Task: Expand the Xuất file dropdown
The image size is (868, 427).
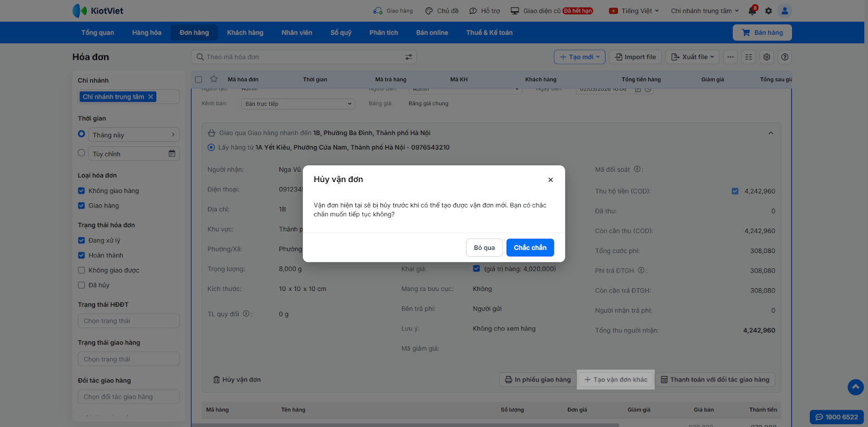Action: [693, 57]
